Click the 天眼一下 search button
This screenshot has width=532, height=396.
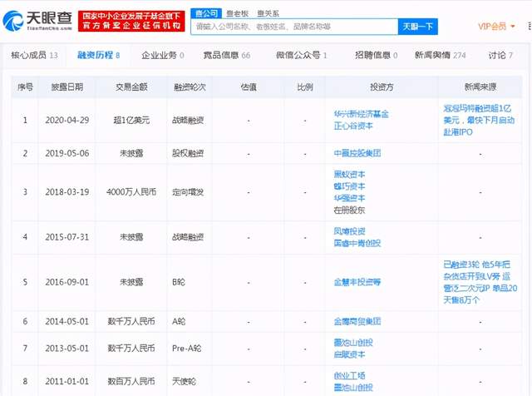click(417, 27)
